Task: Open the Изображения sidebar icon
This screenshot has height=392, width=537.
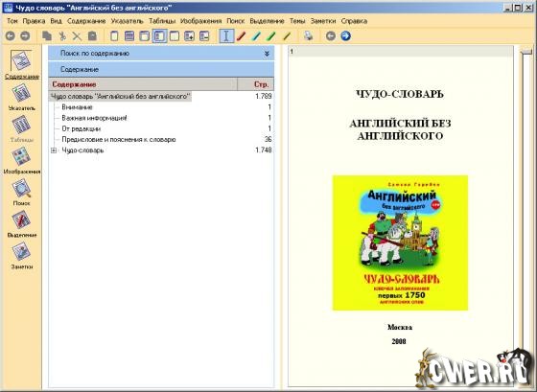Action: pyautogui.click(x=21, y=156)
